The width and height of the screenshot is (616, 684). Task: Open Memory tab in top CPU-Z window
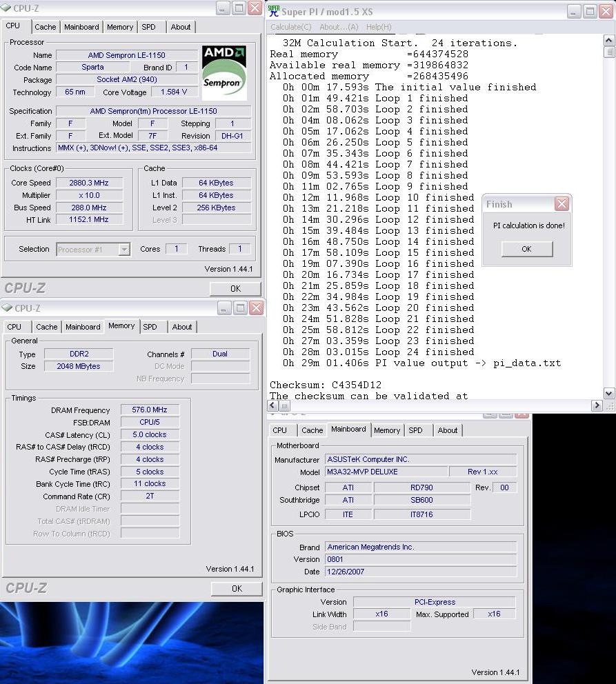coord(120,27)
